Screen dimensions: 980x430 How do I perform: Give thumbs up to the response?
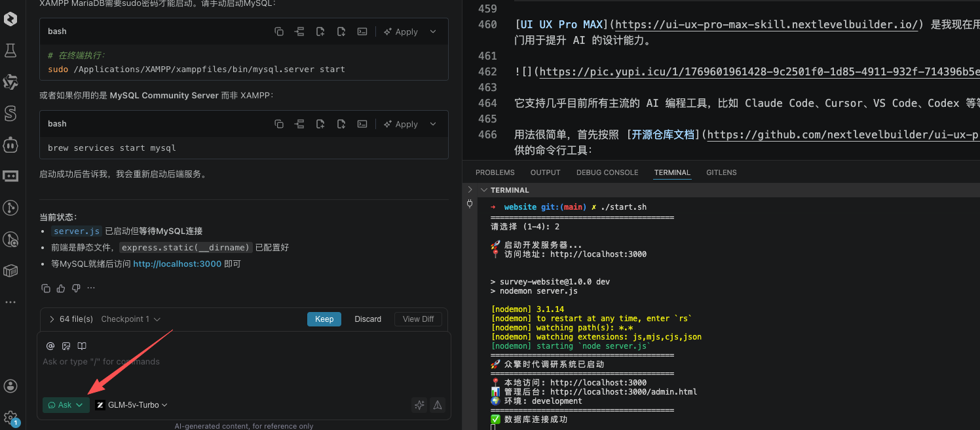coord(61,288)
